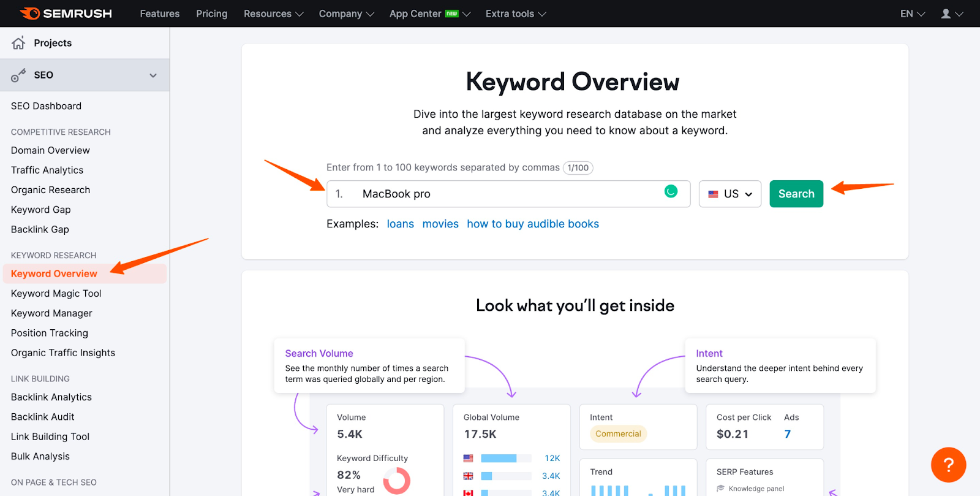Click the UK flag in Global Volume
Image resolution: width=980 pixels, height=496 pixels.
(469, 476)
